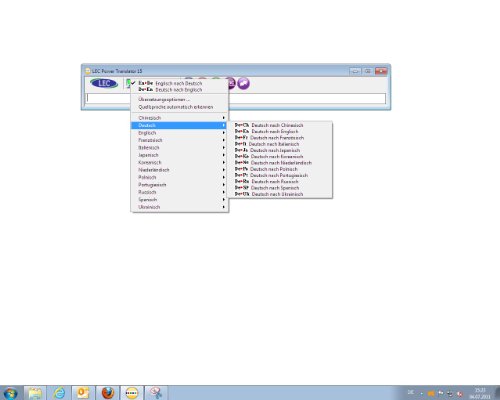This screenshot has height=400, width=500.
Task: Pick Deutsch nach Englisch in the Deutsch submenu
Action: click(280, 131)
